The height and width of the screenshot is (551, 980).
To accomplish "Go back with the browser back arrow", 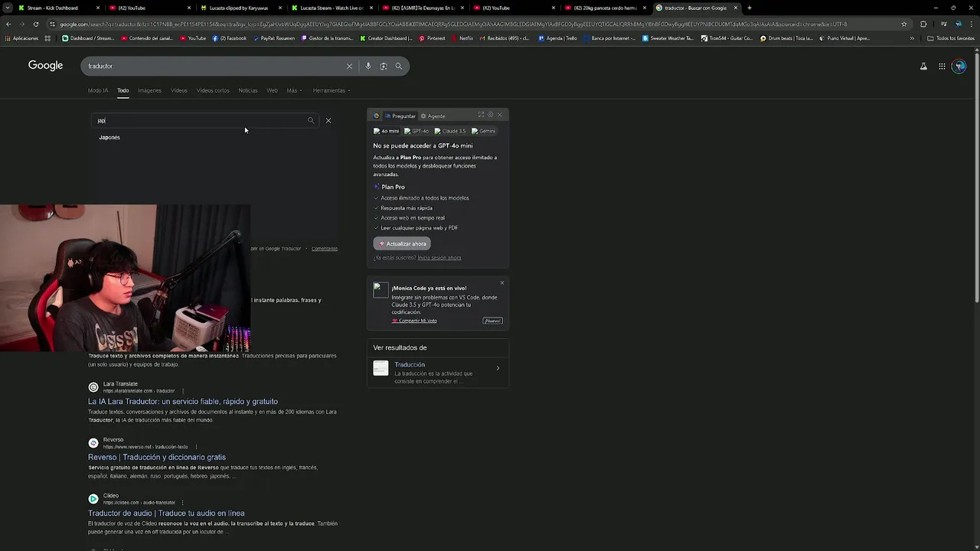I will [x=8, y=24].
